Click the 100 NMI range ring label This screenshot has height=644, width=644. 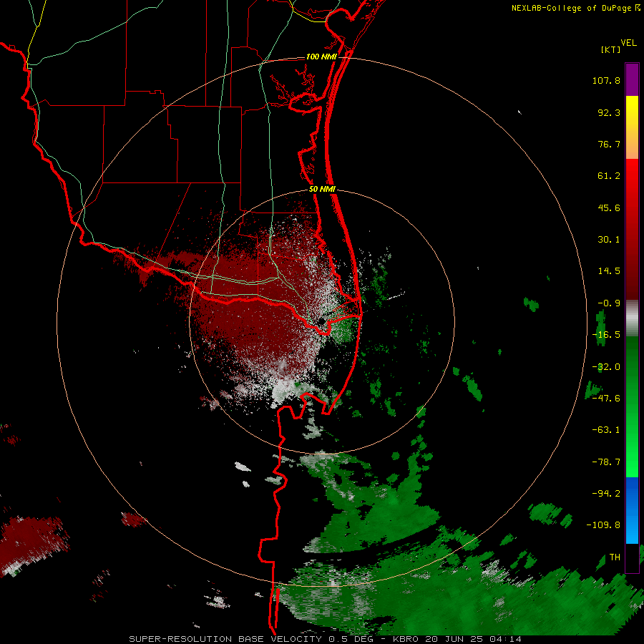321,57
